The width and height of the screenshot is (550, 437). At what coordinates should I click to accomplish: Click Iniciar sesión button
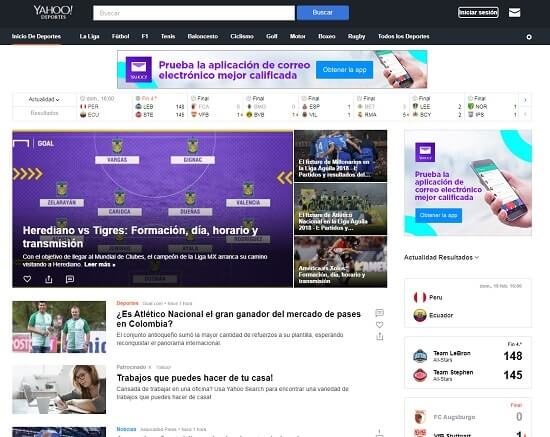[x=478, y=13]
